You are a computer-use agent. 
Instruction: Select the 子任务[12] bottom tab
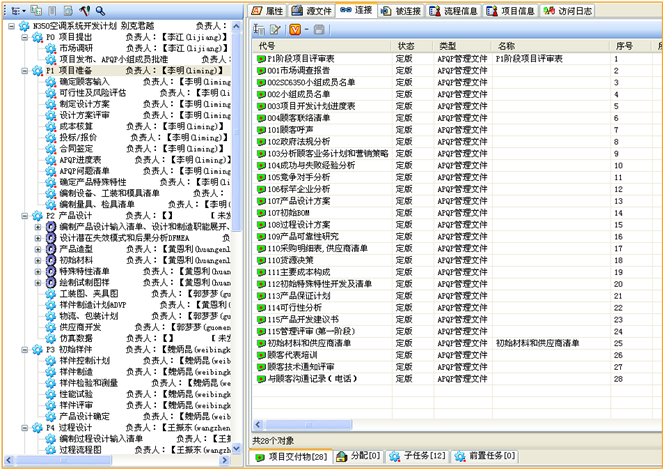click(418, 456)
